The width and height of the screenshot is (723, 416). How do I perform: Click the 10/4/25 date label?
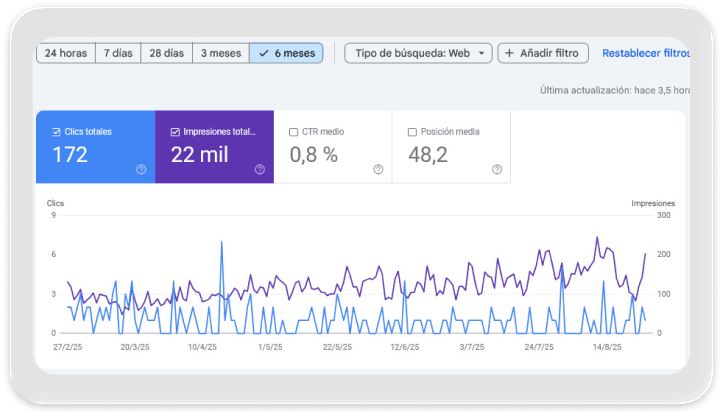pyautogui.click(x=202, y=347)
